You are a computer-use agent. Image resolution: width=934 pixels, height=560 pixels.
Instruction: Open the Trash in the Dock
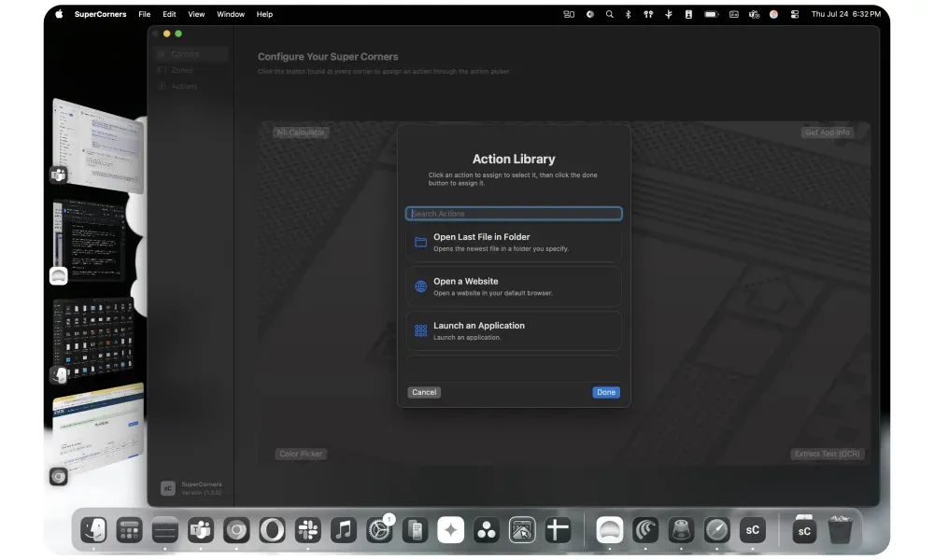pos(840,530)
